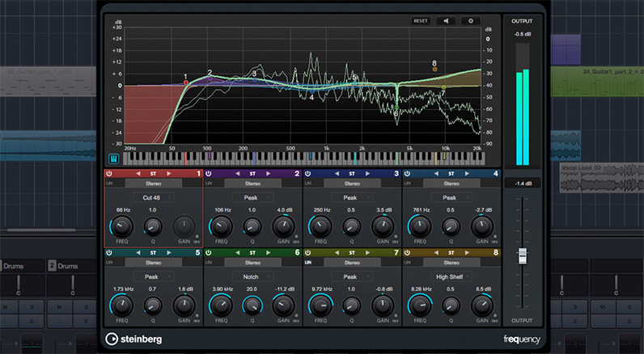Click the RESET button
The width and height of the screenshot is (644, 354).
point(421,21)
